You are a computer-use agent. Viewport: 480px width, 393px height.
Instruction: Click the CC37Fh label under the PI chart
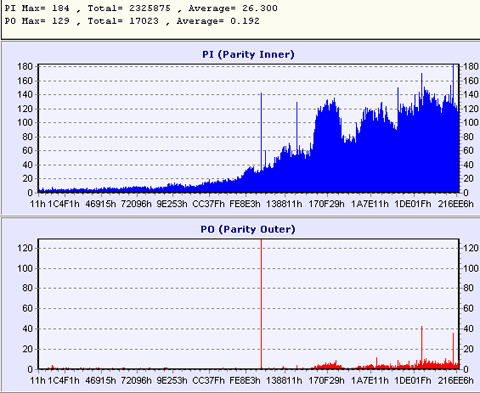209,204
